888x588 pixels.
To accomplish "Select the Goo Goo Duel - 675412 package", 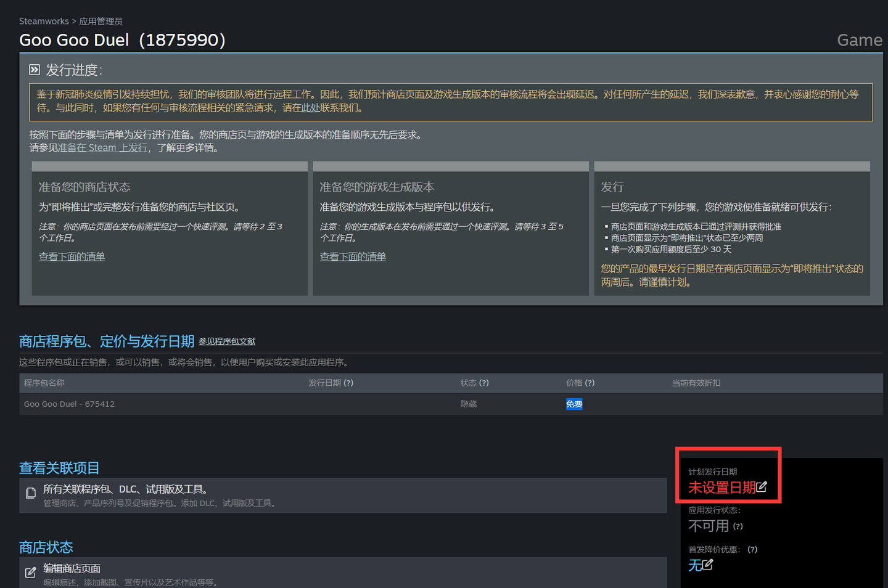I will pos(69,404).
